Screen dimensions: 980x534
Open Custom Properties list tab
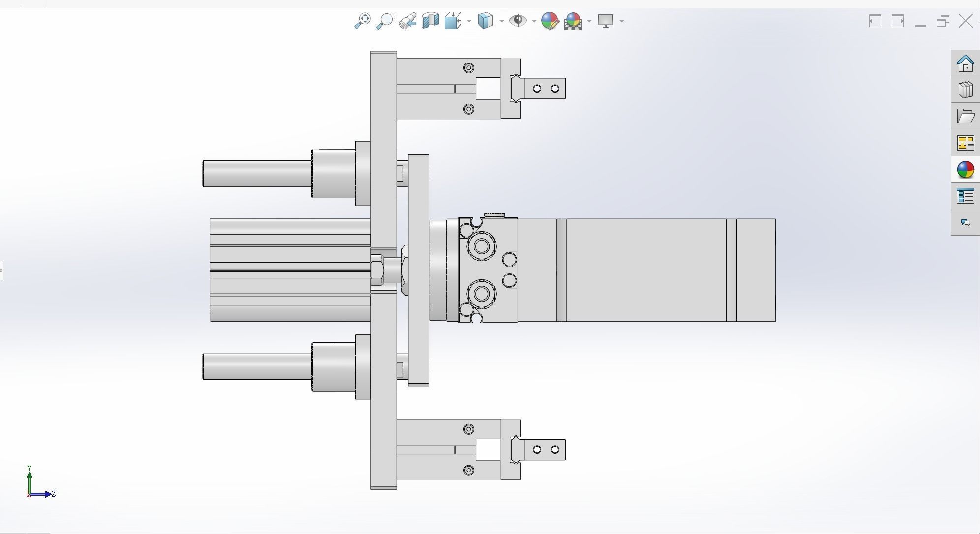(x=965, y=196)
